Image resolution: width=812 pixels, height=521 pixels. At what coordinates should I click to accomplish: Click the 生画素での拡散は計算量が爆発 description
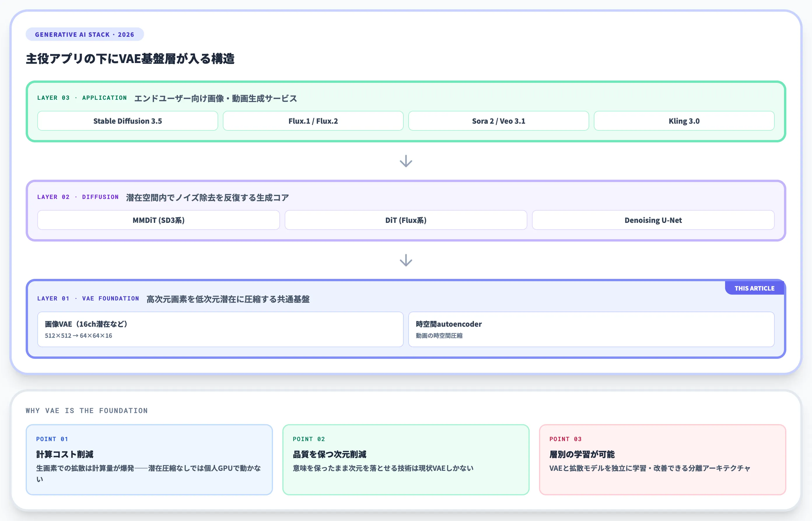click(x=148, y=473)
